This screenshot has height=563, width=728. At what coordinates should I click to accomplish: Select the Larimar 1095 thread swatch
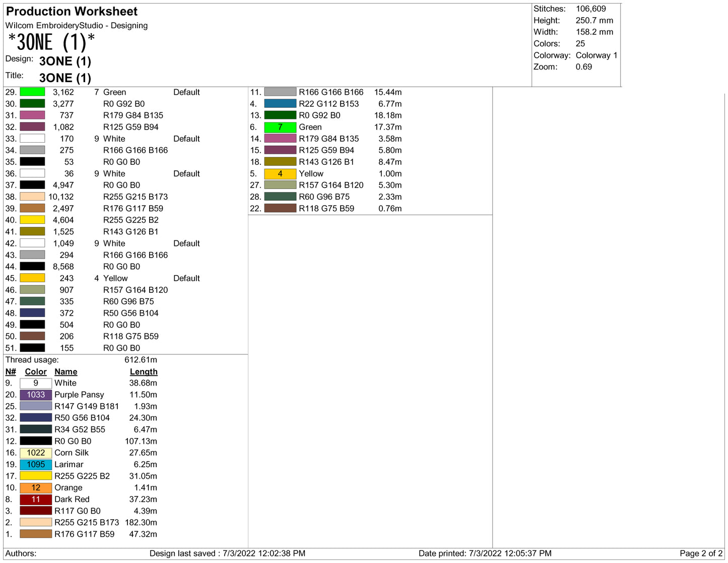point(36,464)
